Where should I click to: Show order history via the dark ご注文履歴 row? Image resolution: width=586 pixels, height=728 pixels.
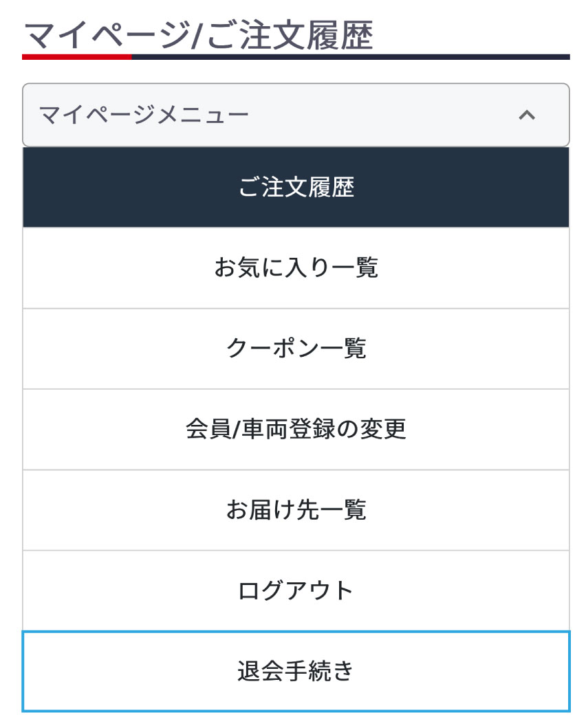click(296, 187)
